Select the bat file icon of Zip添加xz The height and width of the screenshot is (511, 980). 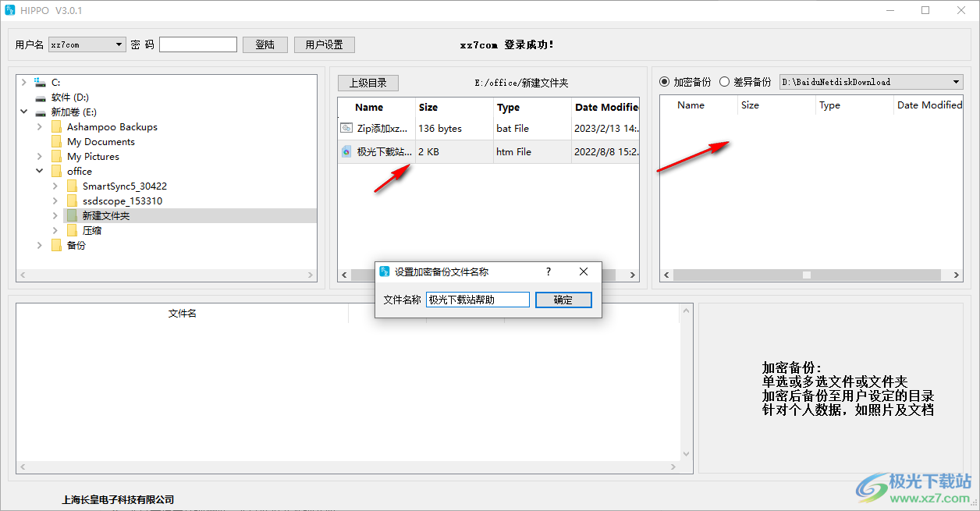[346, 128]
